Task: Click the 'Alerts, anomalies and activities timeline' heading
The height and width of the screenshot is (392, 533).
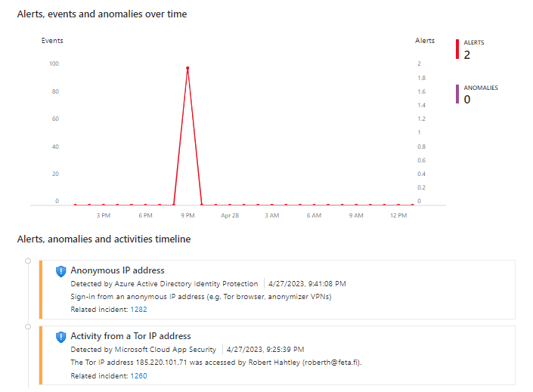Action: (104, 239)
